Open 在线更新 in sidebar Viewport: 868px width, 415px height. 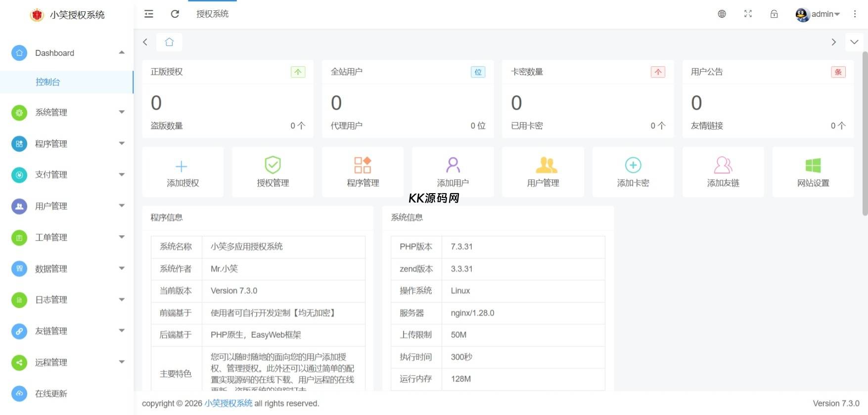pos(51,394)
